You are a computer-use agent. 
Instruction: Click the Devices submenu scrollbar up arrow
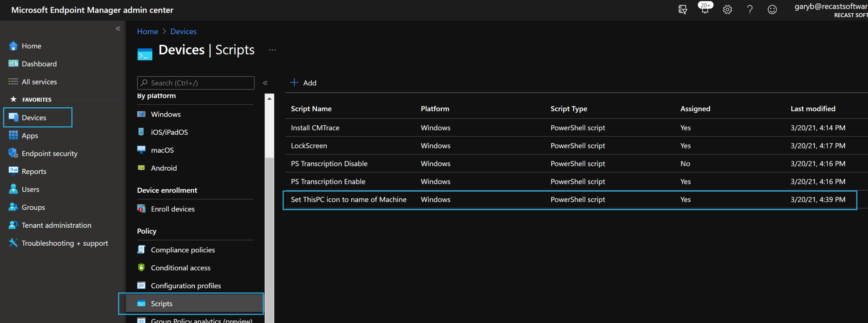pyautogui.click(x=269, y=99)
